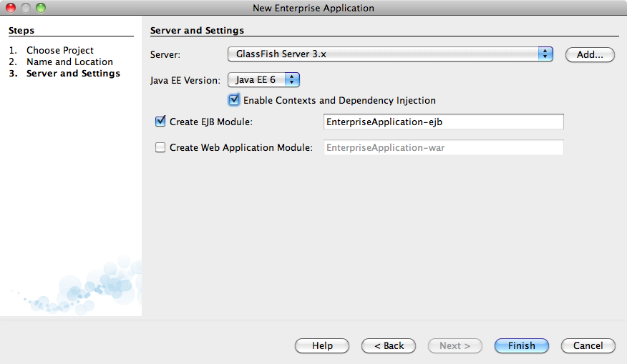Open the Server dropdown showing GlassFish Server 3.x
This screenshot has width=627, height=364.
click(x=390, y=54)
